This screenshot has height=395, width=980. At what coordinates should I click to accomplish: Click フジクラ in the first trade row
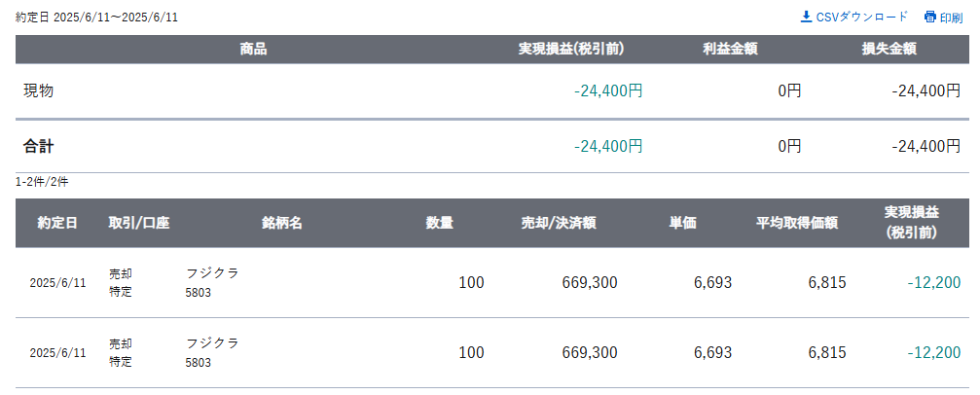[212, 273]
